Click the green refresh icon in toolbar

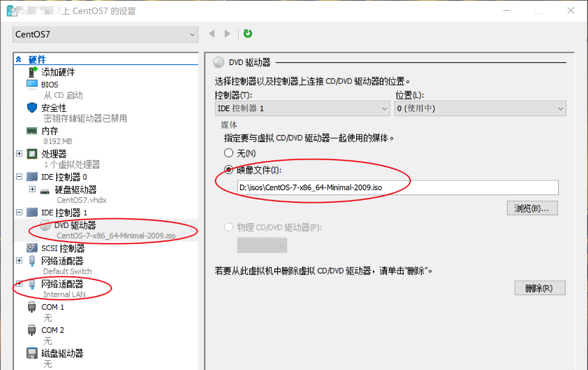pyautogui.click(x=248, y=34)
